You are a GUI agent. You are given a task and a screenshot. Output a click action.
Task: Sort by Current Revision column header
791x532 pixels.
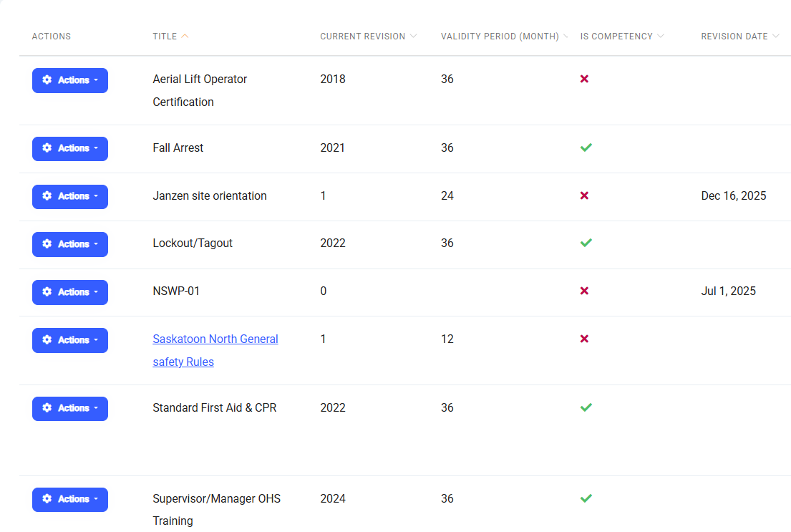(362, 37)
